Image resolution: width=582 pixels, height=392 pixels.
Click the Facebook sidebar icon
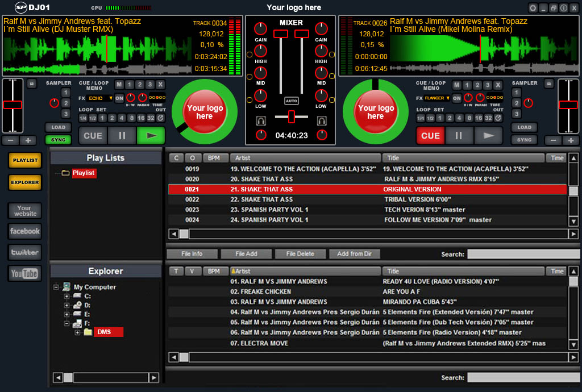pyautogui.click(x=24, y=231)
